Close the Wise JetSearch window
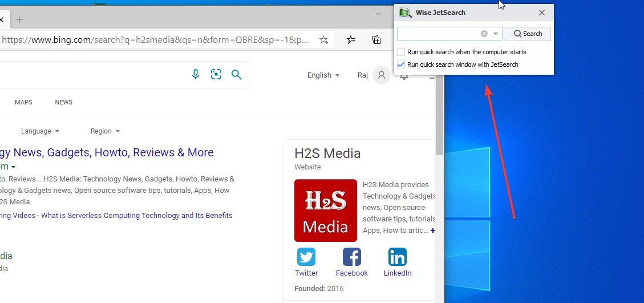The width and height of the screenshot is (644, 303). [542, 13]
